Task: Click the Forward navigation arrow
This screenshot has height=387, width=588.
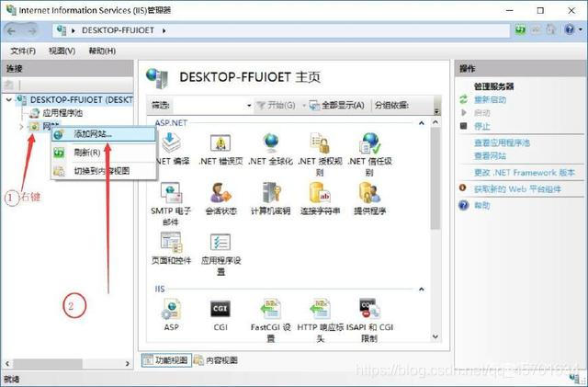Action: click(33, 30)
